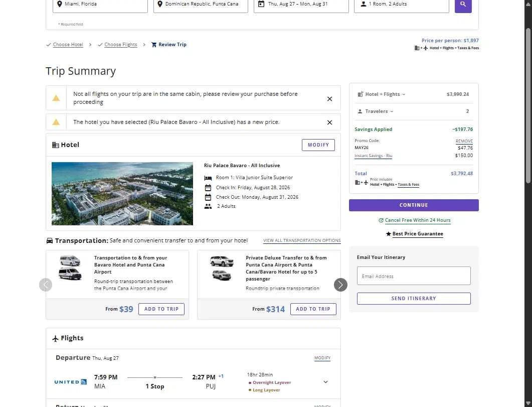The height and width of the screenshot is (407, 532).
Task: Expand the Hotel + Flights price breakdown
Action: pos(386,94)
